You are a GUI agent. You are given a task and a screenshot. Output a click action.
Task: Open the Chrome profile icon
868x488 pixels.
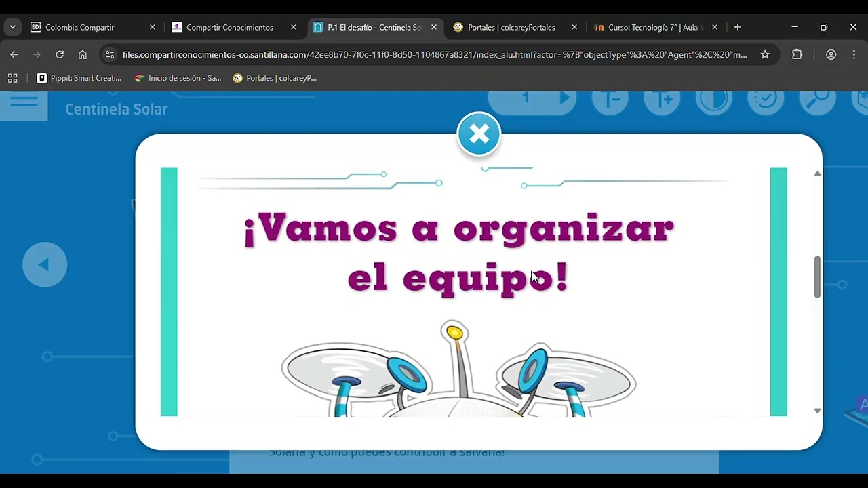click(831, 54)
